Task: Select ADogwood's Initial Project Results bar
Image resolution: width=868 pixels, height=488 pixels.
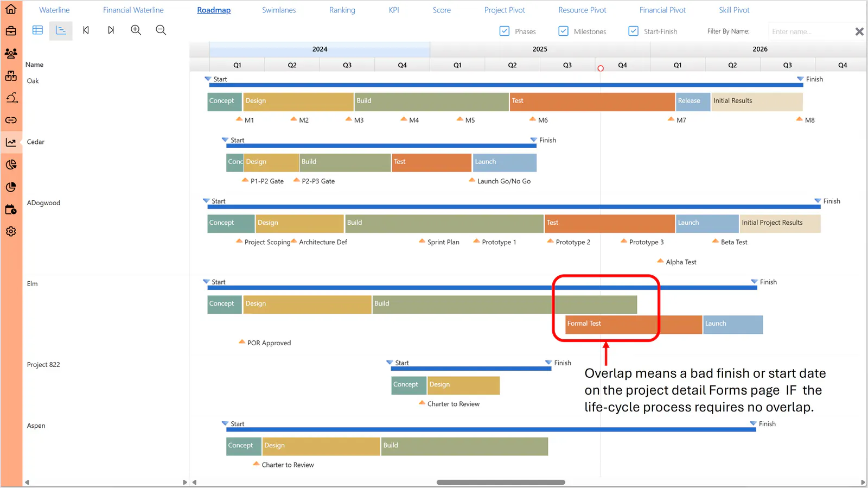Action: (780, 223)
